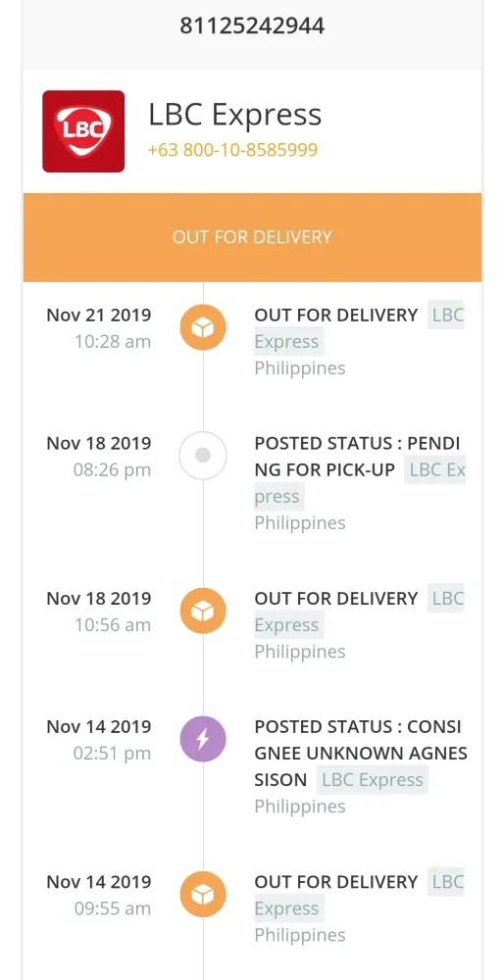The height and width of the screenshot is (980, 504).
Task: Click the 02:51 pm timestamp
Action: click(113, 754)
